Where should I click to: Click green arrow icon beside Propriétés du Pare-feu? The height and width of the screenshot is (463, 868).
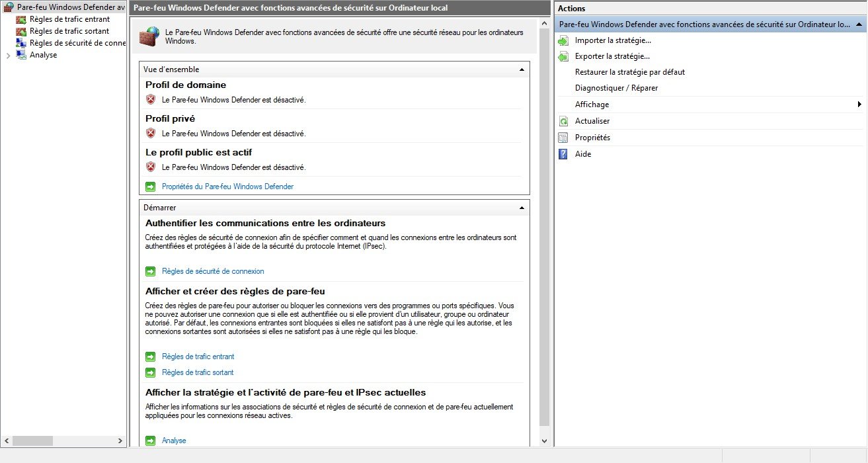pos(151,187)
